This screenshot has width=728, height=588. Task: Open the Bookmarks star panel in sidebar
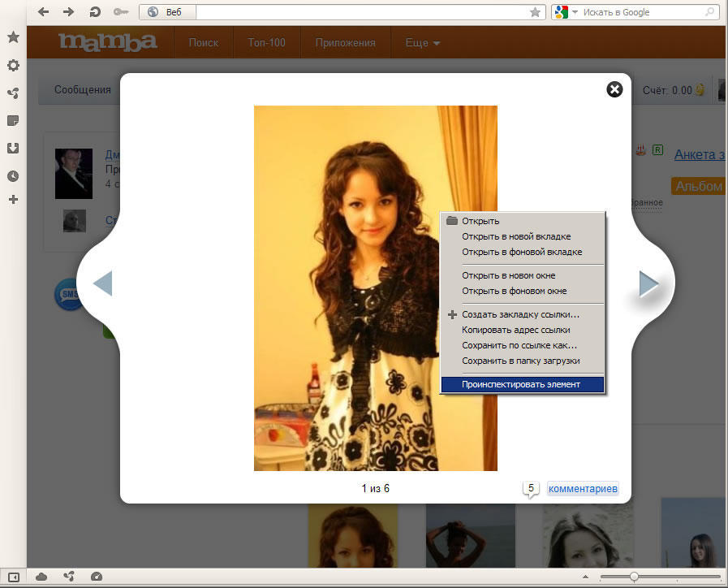(13, 37)
